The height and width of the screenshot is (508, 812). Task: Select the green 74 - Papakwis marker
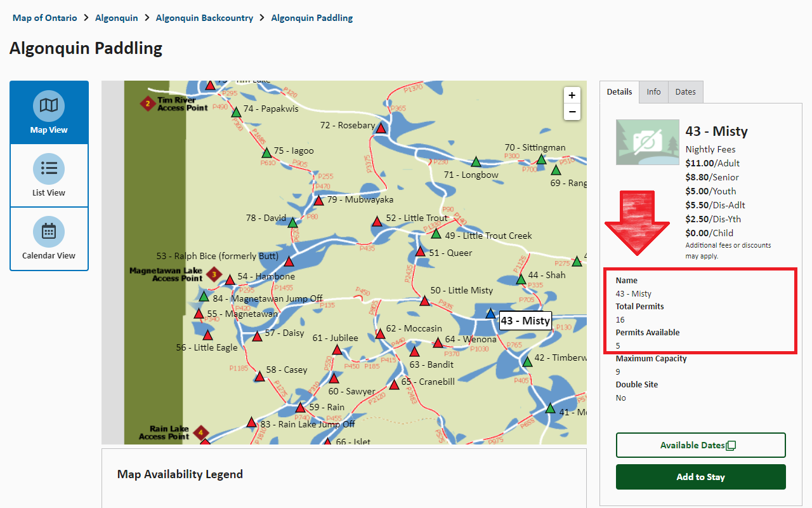(x=236, y=112)
